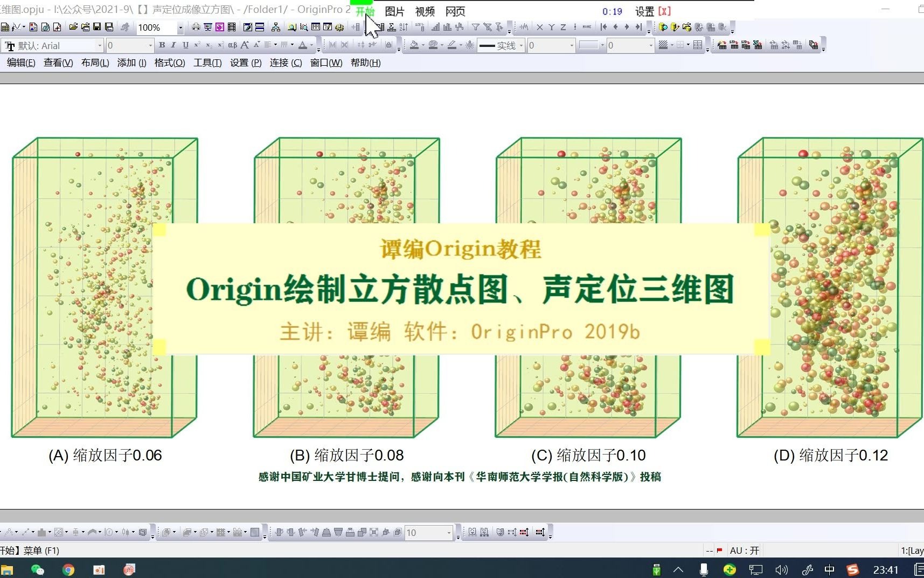Click the 视频 recorder button

pos(425,11)
